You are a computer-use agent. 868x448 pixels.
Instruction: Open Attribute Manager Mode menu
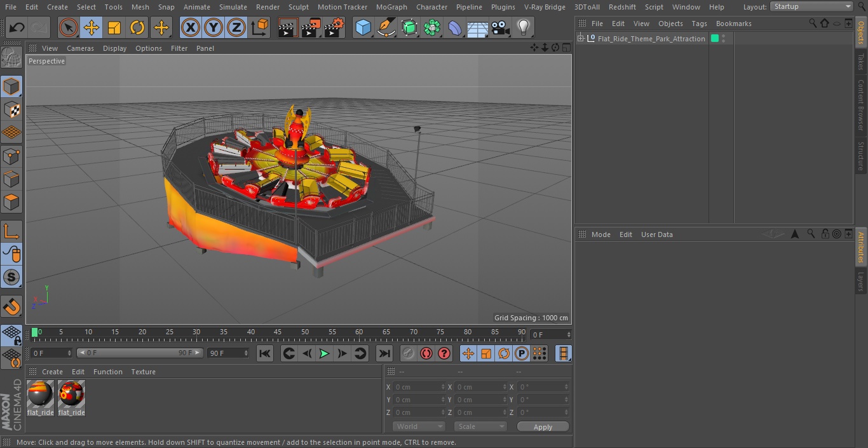pyautogui.click(x=600, y=234)
